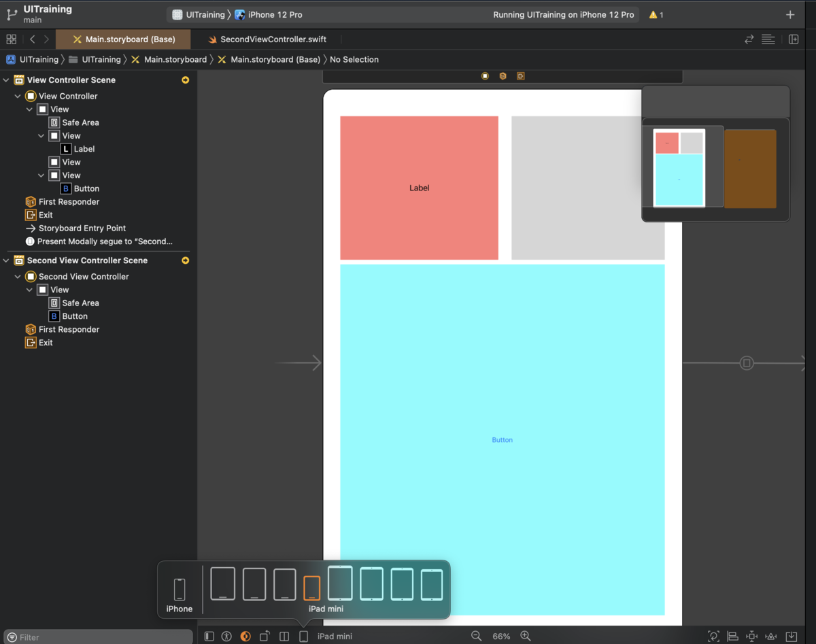Collapse the View Controller Scene
This screenshot has width=816, height=644.
[x=6, y=80]
